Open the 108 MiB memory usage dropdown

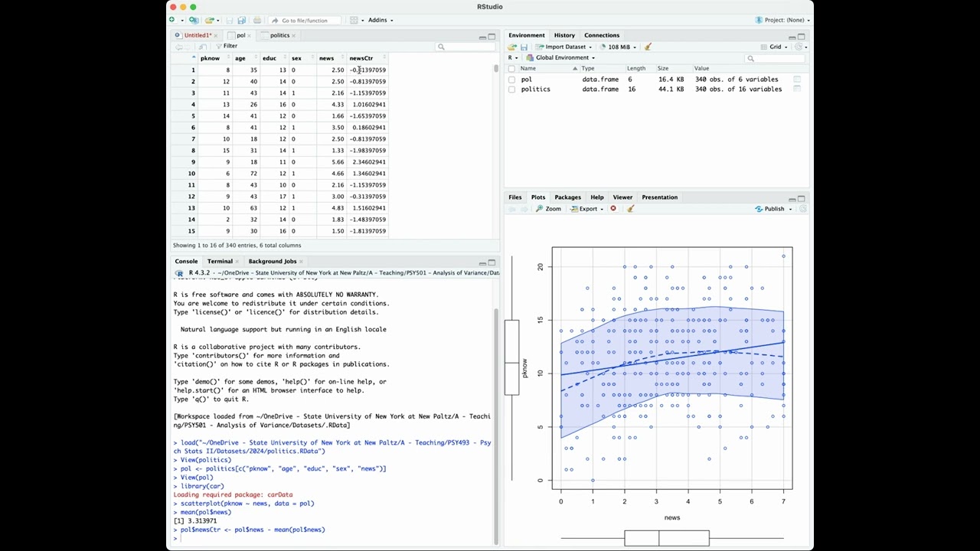point(617,47)
